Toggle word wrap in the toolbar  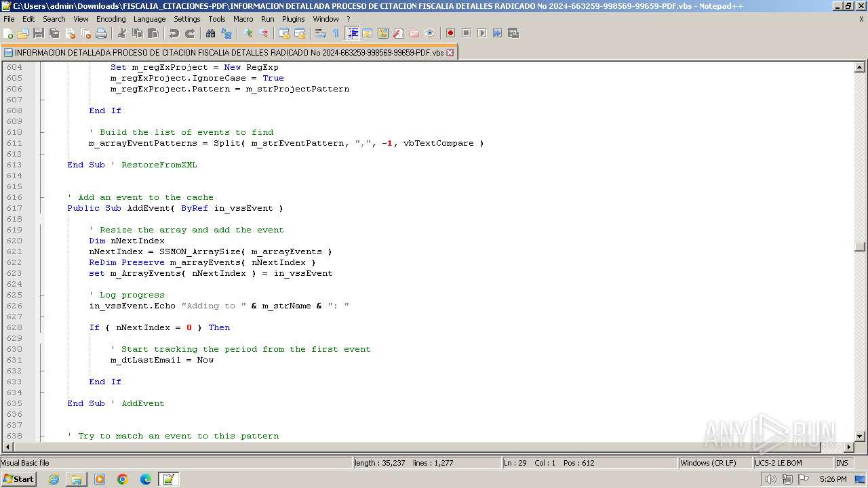[321, 33]
